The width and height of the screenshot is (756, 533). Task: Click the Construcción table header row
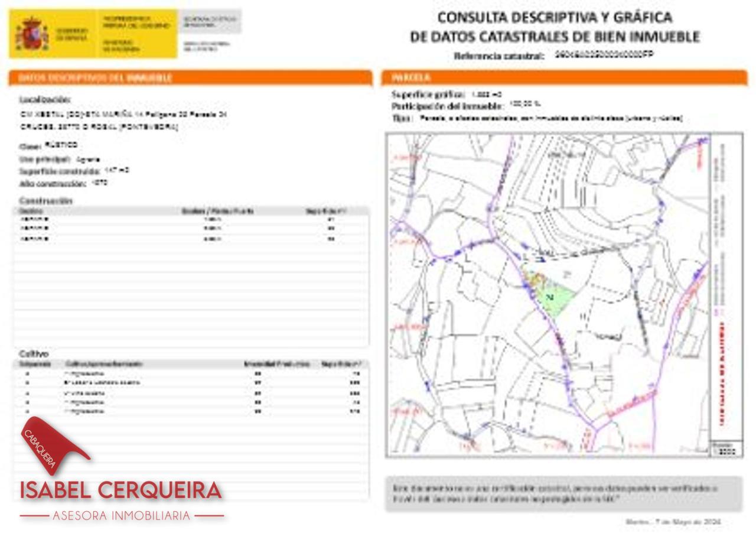point(191,211)
